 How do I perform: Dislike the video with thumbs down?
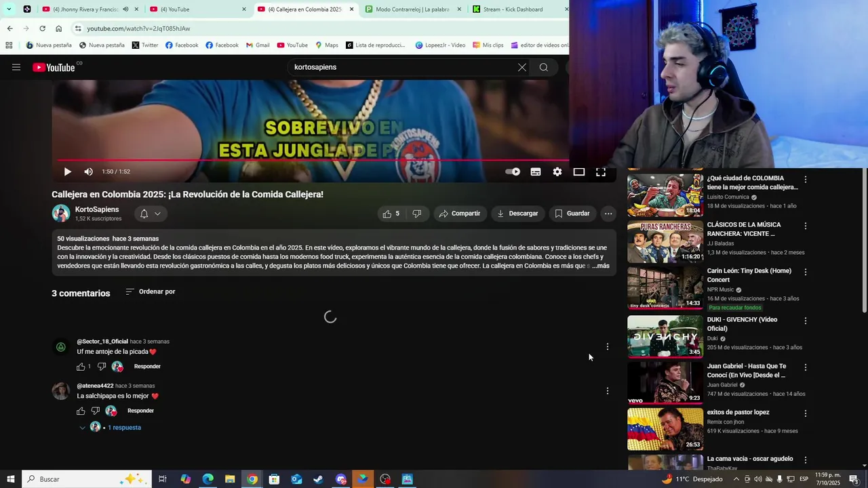point(417,213)
